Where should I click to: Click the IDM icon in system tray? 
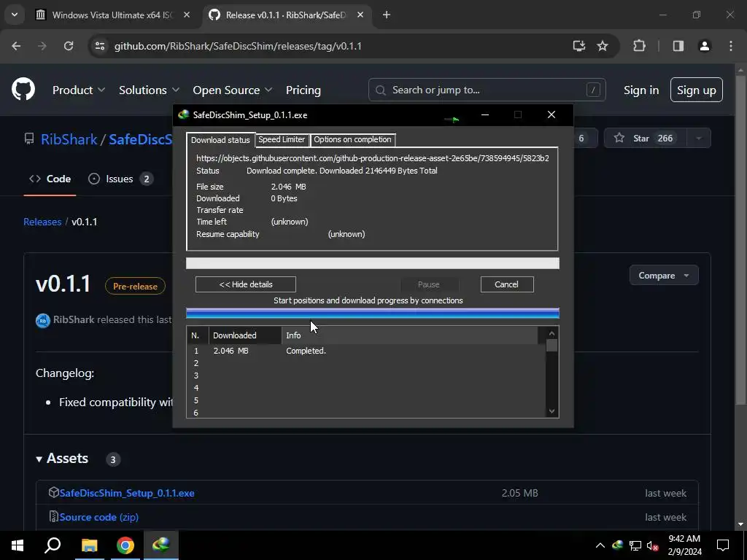pos(617,545)
